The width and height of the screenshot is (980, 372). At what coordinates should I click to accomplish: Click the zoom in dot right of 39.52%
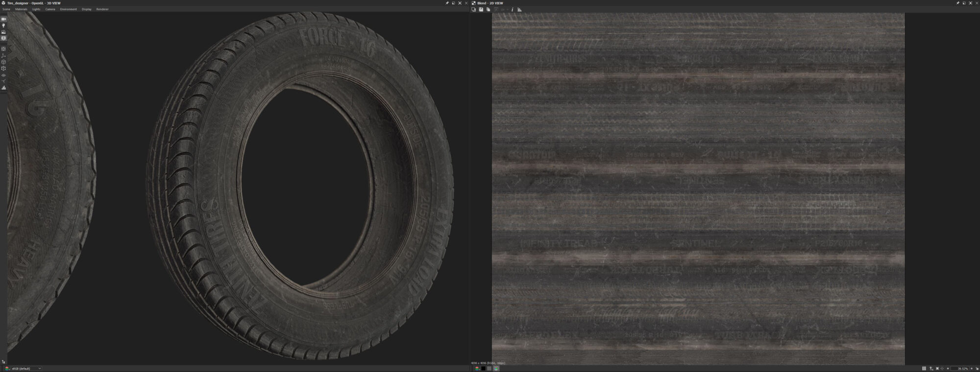[972, 369]
